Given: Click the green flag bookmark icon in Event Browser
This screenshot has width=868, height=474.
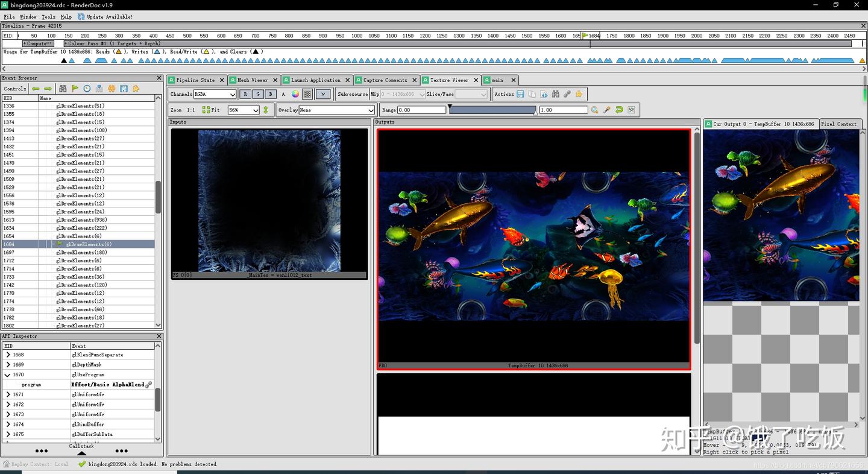Looking at the screenshot, I should tap(75, 89).
